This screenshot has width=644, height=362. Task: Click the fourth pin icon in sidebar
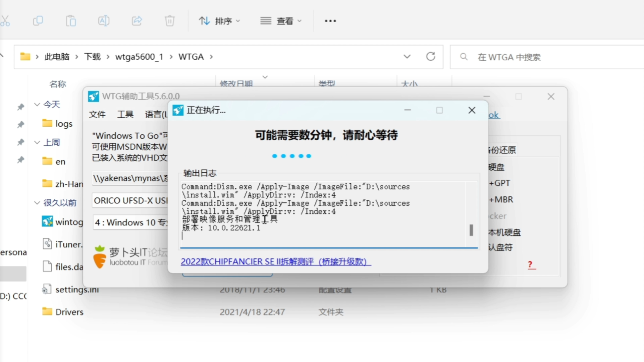(x=21, y=160)
